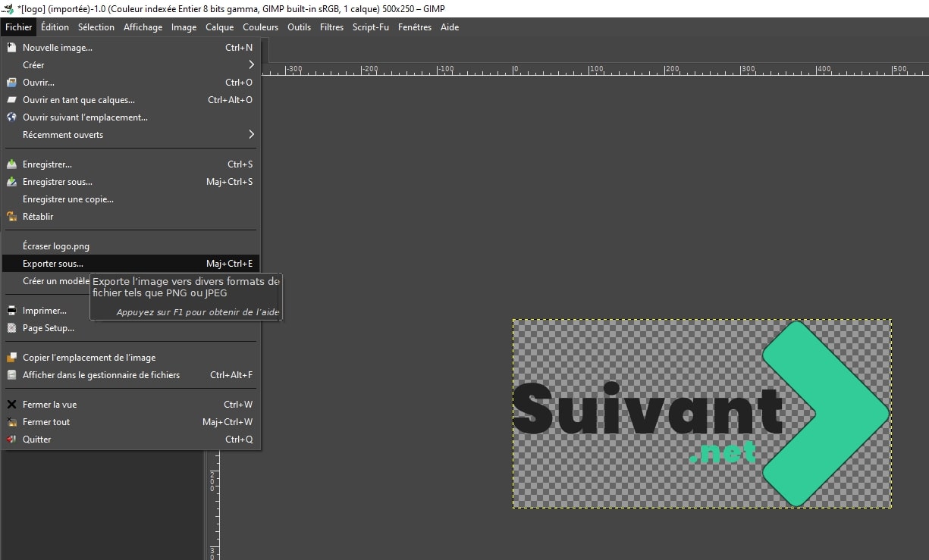Click the Imprimer printer icon
Screen dimensions: 929x560
click(11, 311)
